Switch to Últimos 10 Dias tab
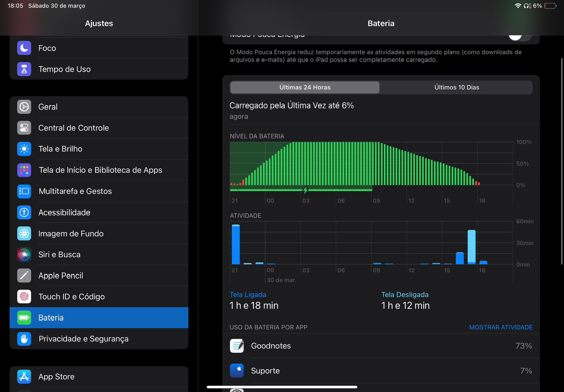Image resolution: width=564 pixels, height=392 pixels. (456, 87)
